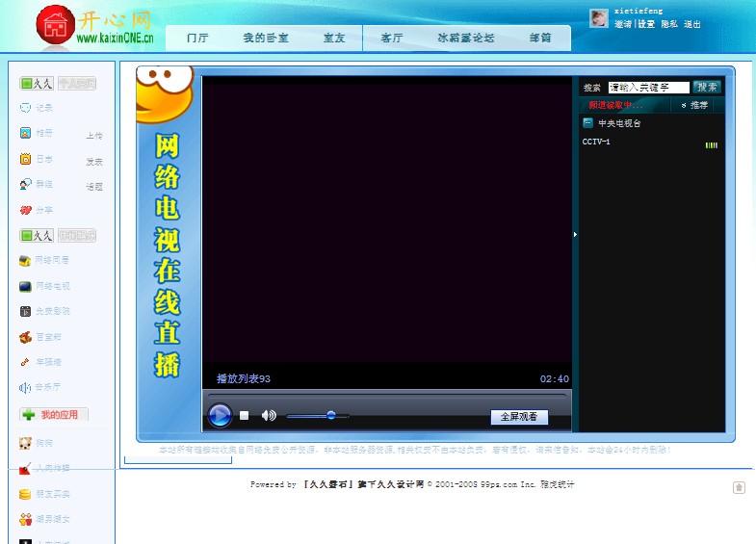Click the 免费影院 text link
The width and height of the screenshot is (756, 544).
(x=53, y=311)
